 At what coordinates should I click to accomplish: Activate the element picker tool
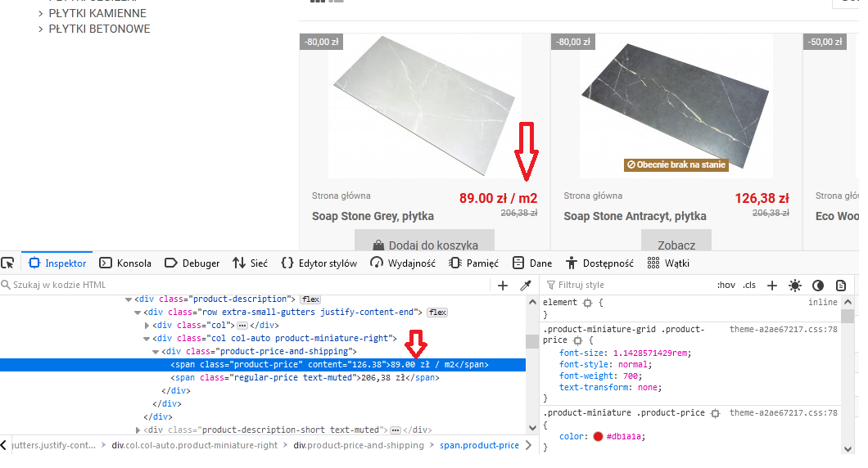[x=7, y=263]
